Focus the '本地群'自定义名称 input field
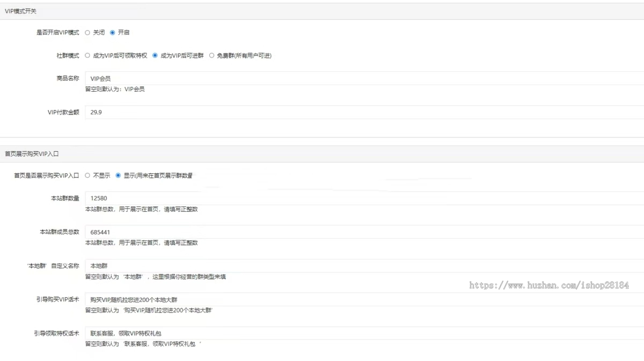The width and height of the screenshot is (644, 361). click(x=364, y=266)
